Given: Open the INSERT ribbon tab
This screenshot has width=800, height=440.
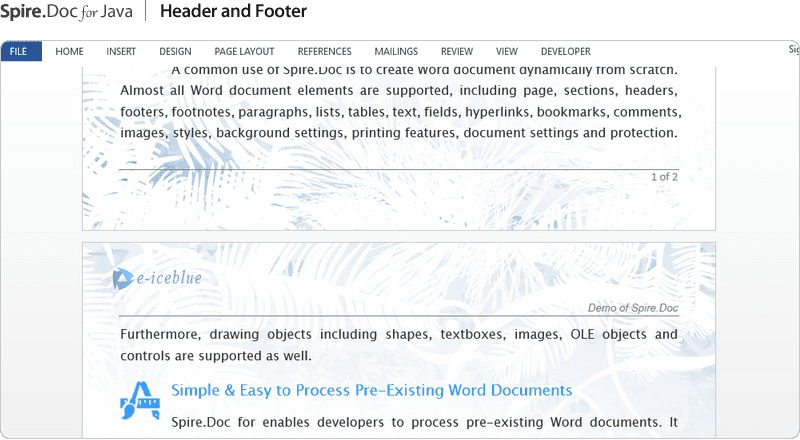Looking at the screenshot, I should (121, 52).
